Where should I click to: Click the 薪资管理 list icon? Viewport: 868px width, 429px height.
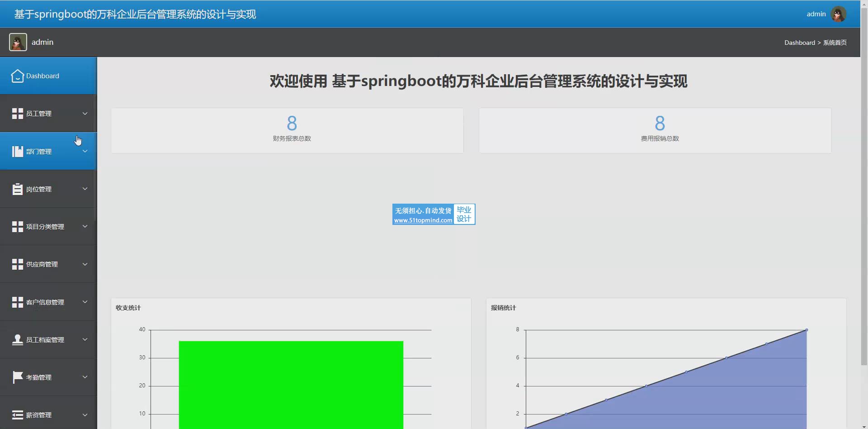pos(18,415)
